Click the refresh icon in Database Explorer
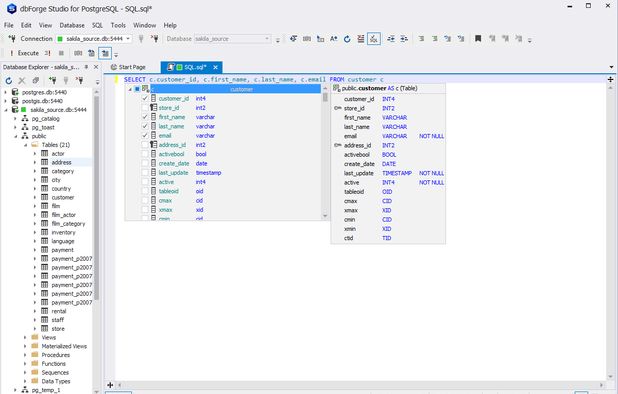Image resolution: width=618 pixels, height=394 pixels. click(x=9, y=81)
